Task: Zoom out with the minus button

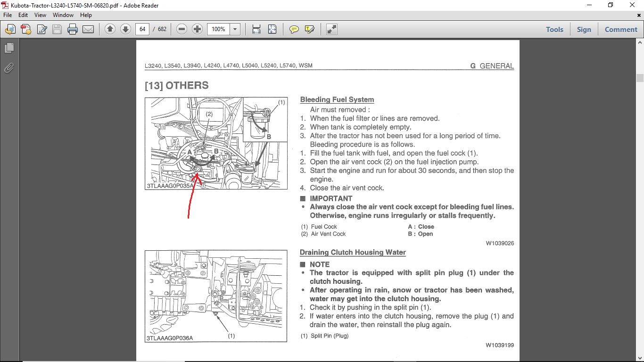Action: click(x=182, y=29)
